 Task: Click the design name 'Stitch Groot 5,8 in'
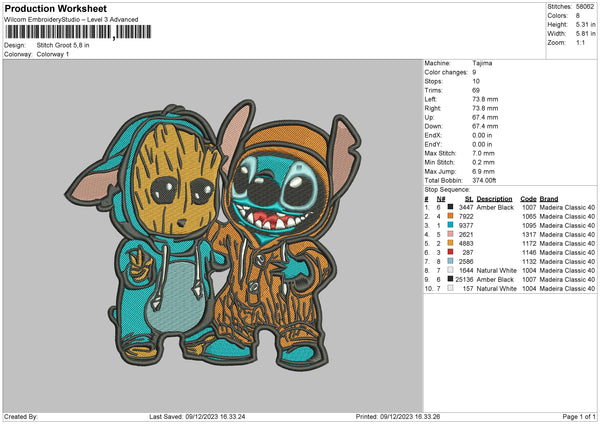(x=63, y=45)
